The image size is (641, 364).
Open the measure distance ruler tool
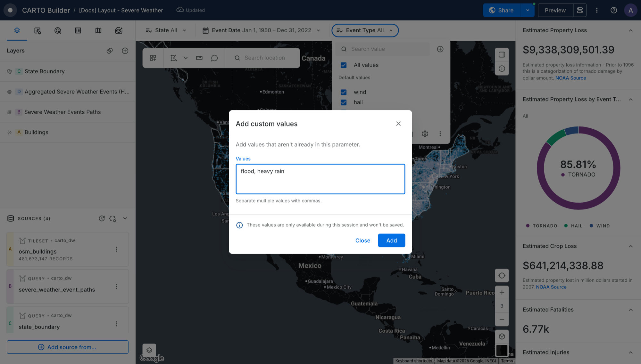pos(199,58)
